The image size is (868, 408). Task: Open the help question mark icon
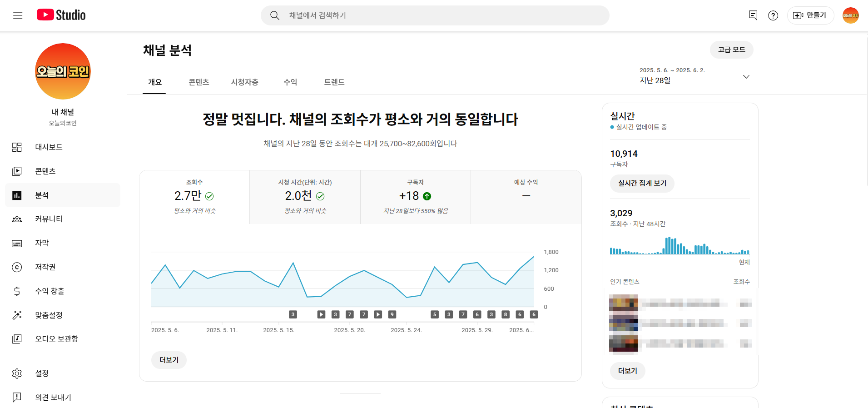pyautogui.click(x=773, y=15)
